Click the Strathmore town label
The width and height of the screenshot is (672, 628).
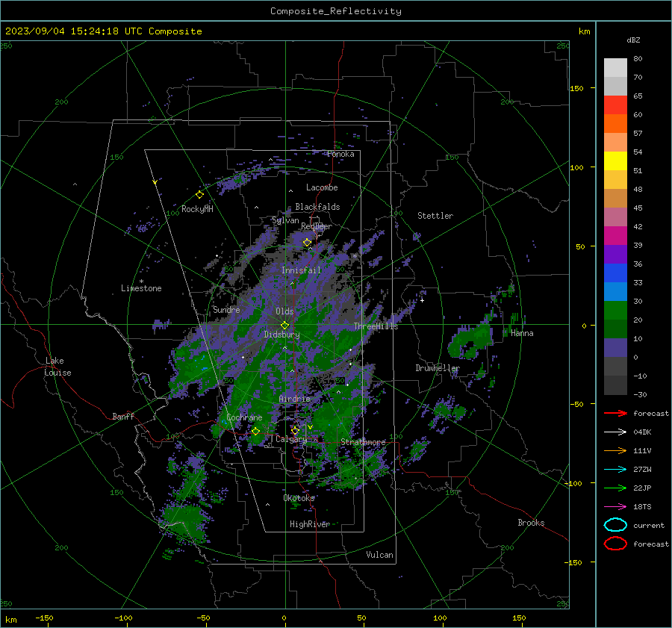[363, 442]
